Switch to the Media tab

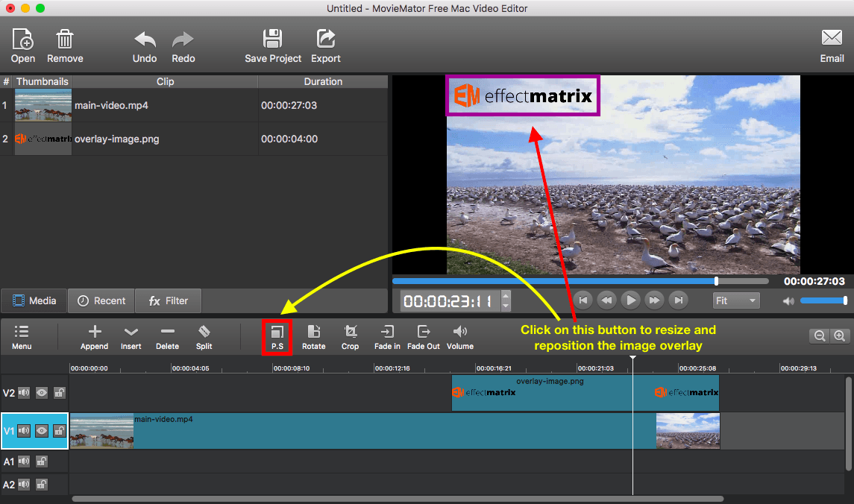tap(34, 300)
